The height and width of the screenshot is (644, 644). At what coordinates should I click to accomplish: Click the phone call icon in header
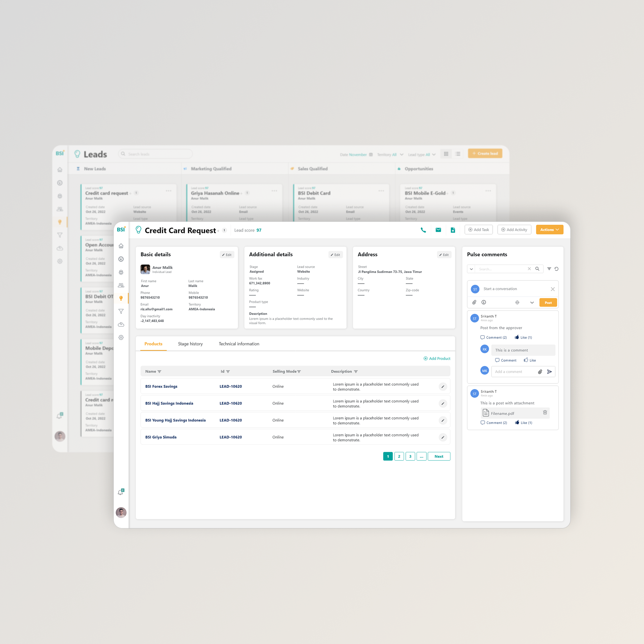point(423,230)
